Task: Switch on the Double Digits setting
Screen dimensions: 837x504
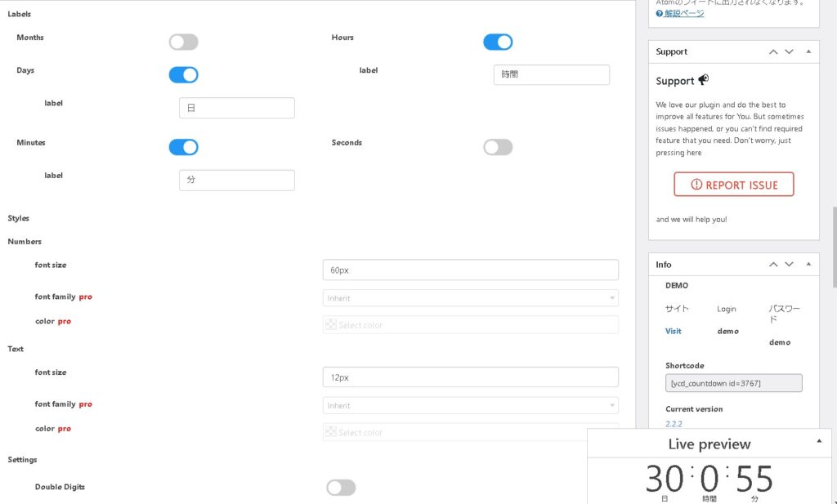Action: (x=341, y=488)
